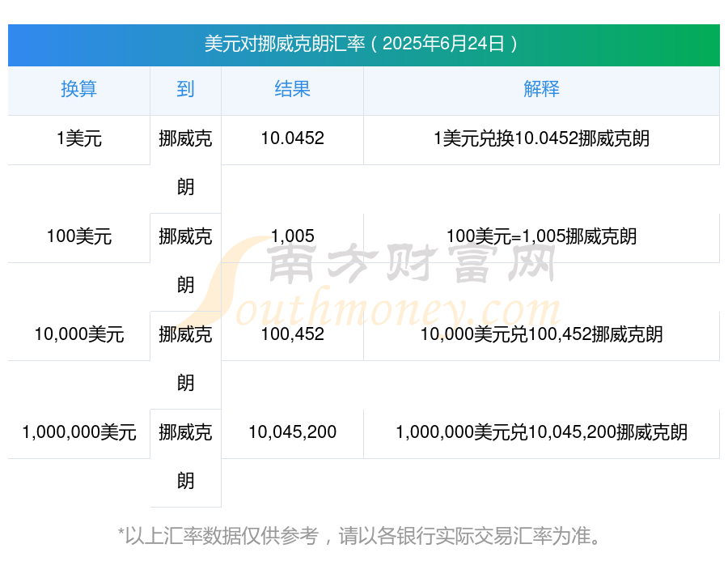This screenshot has height=561, width=728.
Task: Click 挪威克朗 in the 1美元 row
Action: tap(185, 163)
